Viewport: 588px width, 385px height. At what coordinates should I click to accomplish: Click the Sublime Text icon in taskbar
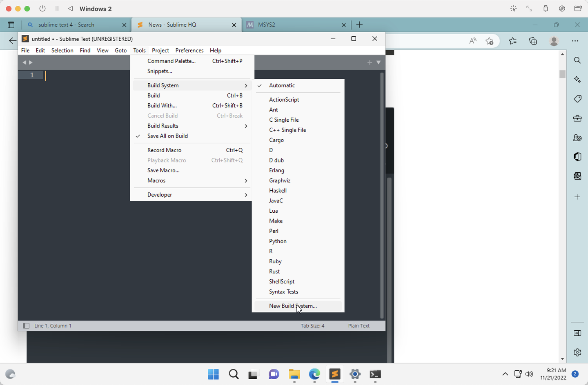click(x=334, y=374)
